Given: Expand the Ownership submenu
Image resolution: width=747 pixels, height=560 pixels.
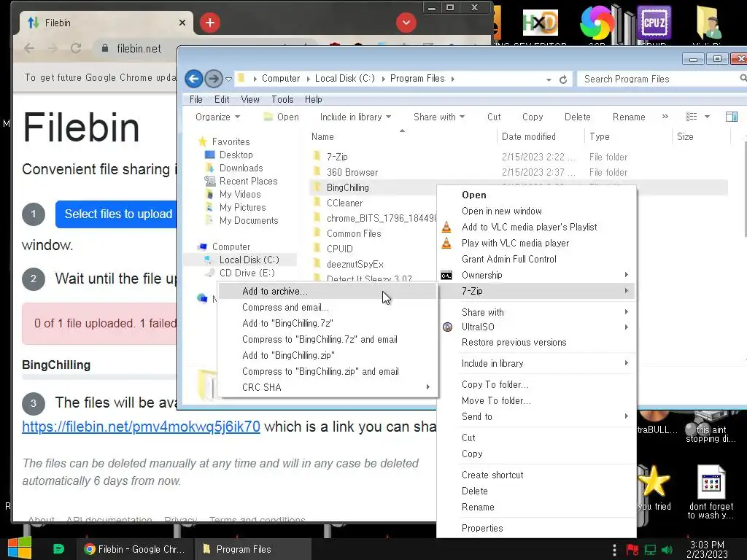Looking at the screenshot, I should click(538, 275).
